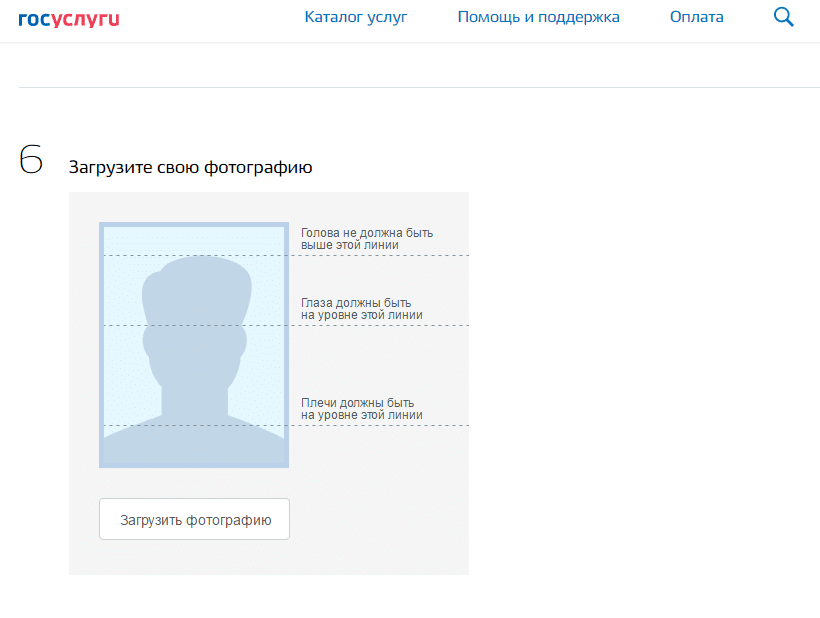Open the Оплата section
The height and width of the screenshot is (618, 820).
click(x=697, y=17)
